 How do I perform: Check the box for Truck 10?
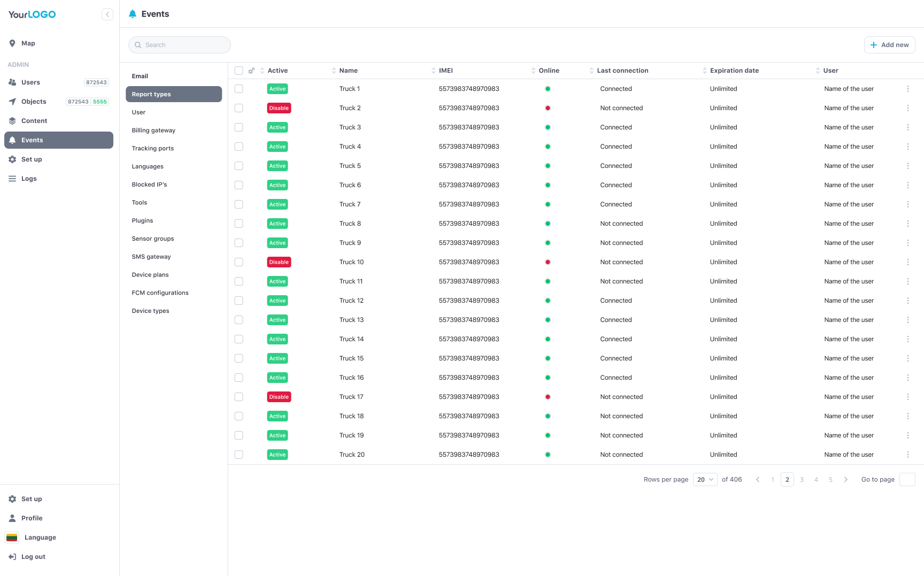[x=239, y=262]
